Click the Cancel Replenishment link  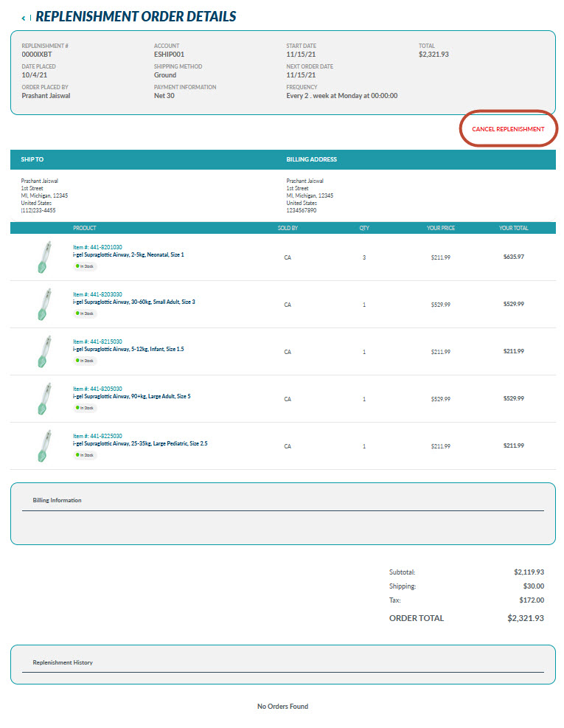click(x=508, y=129)
